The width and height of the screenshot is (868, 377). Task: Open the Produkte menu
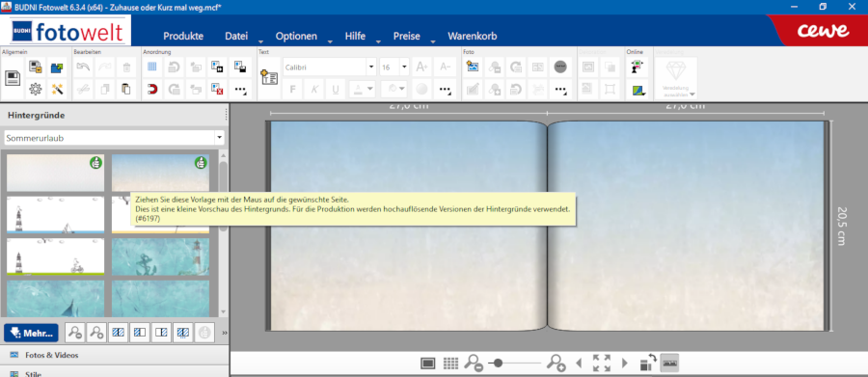coord(183,36)
